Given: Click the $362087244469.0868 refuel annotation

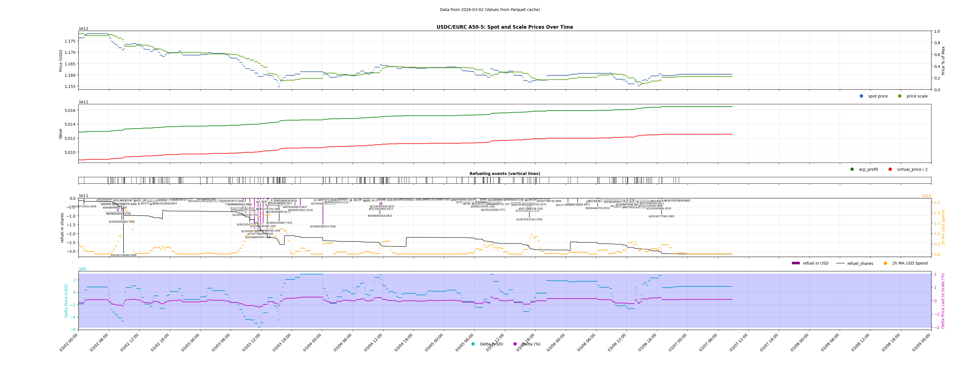Looking at the screenshot, I should point(123,255).
